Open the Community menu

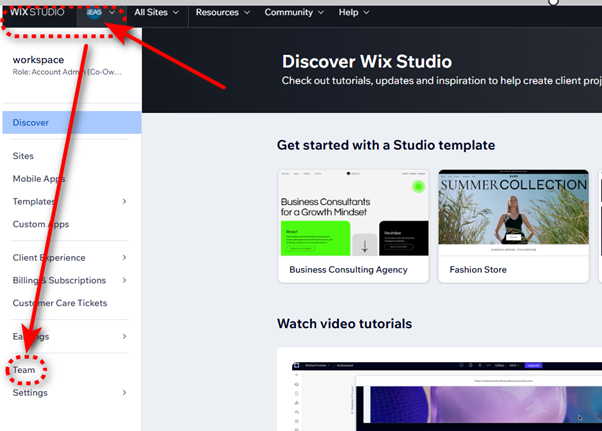coord(294,12)
